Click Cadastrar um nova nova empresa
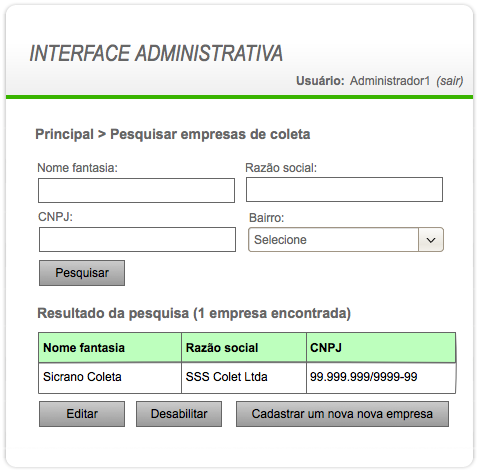This screenshot has width=479, height=471. (342, 414)
